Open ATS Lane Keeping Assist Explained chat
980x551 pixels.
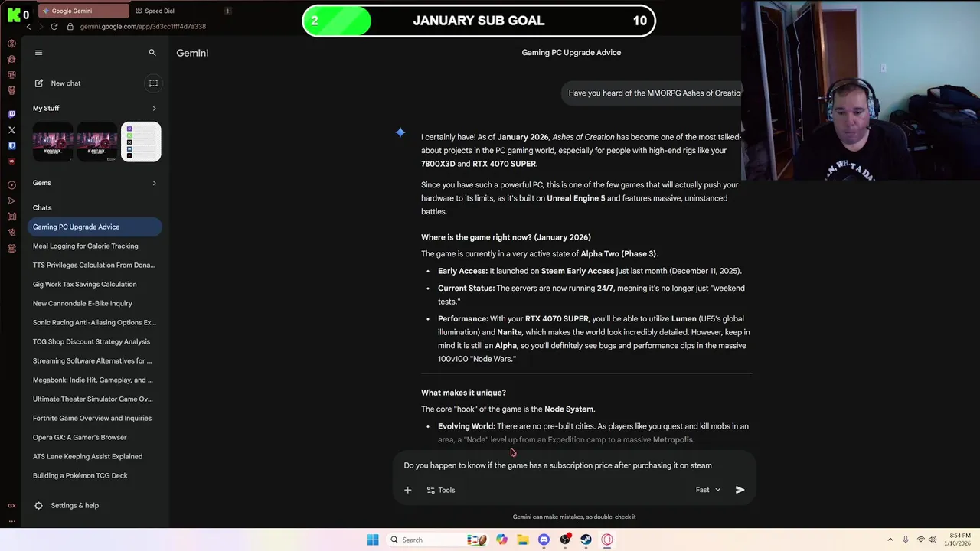(x=95, y=456)
